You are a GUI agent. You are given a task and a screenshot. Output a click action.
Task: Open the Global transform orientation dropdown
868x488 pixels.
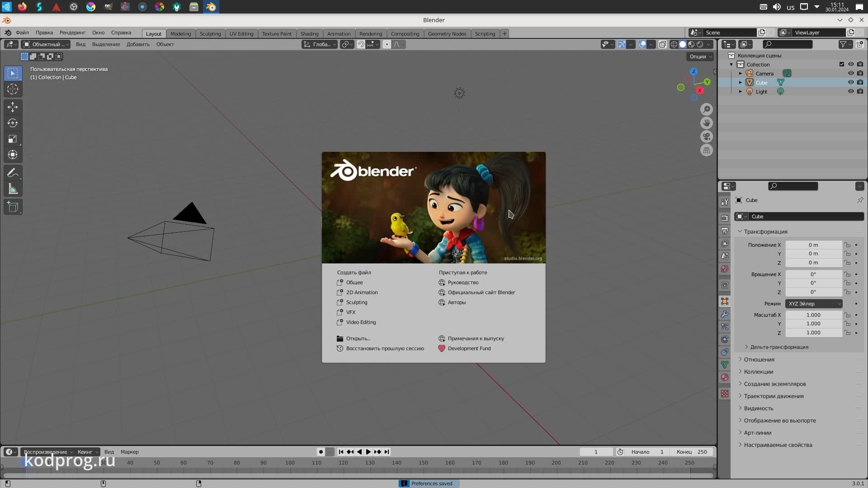(320, 44)
